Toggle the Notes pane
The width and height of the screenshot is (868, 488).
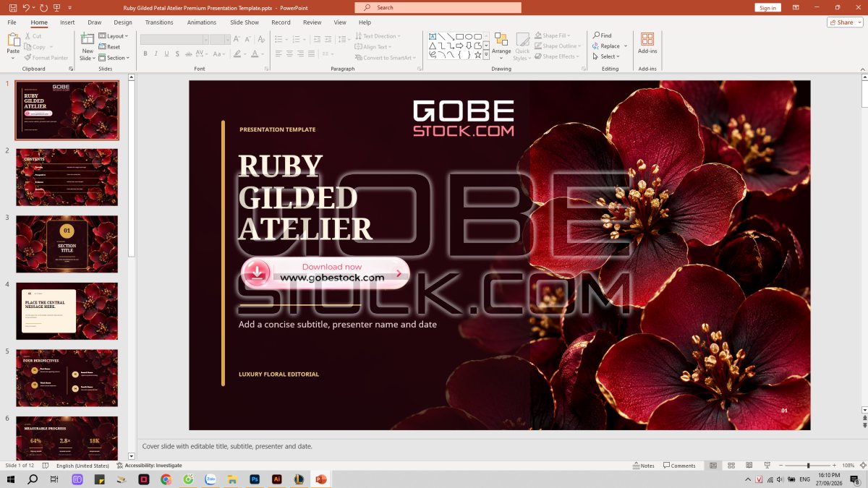click(x=643, y=466)
